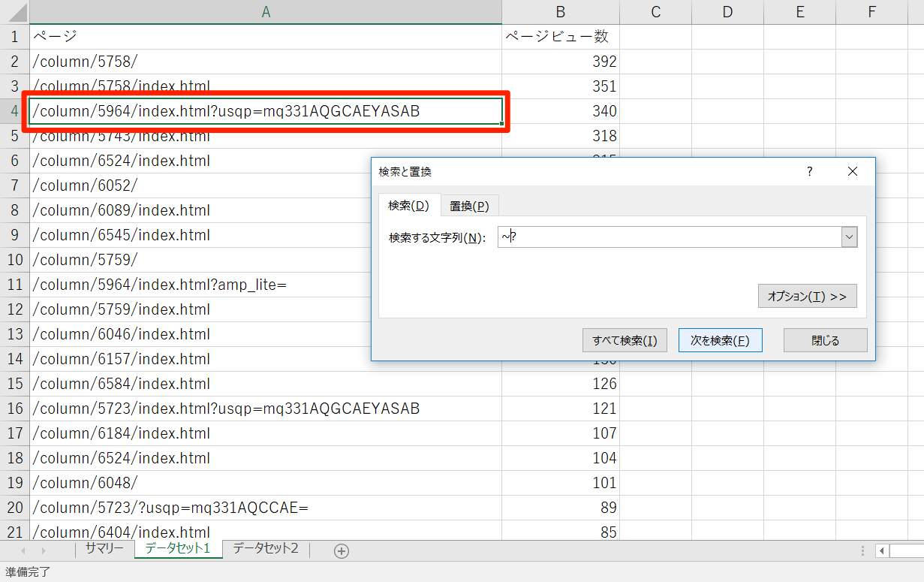The height and width of the screenshot is (582, 924).
Task: Click cell /column/6048/
Action: pos(266,483)
